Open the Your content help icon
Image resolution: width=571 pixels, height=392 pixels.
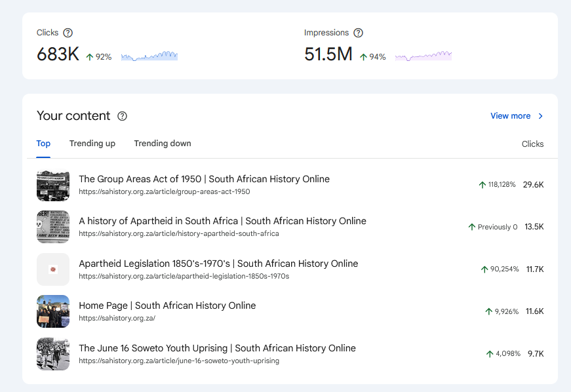(122, 116)
